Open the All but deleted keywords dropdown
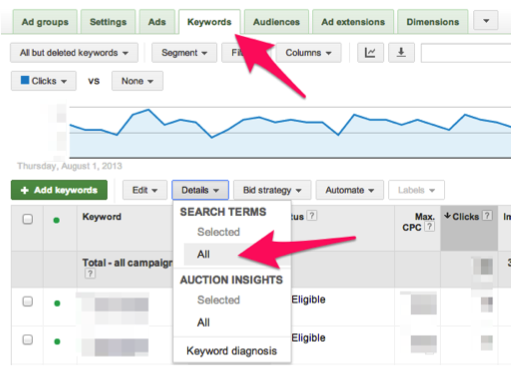The width and height of the screenshot is (512, 366). 74,53
